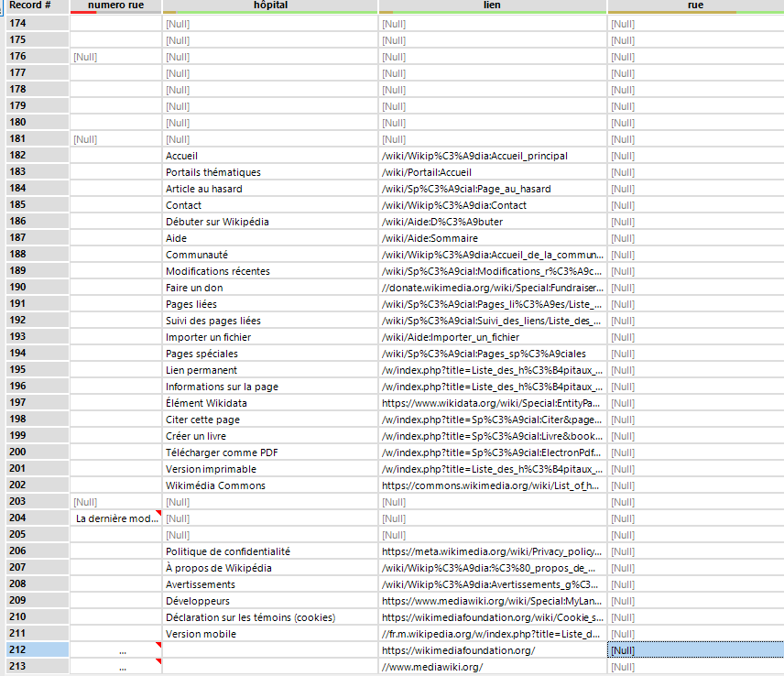Click the 'À propos de Wikipédia' cell
Viewport: 784px width, 676px height.
click(x=270, y=569)
